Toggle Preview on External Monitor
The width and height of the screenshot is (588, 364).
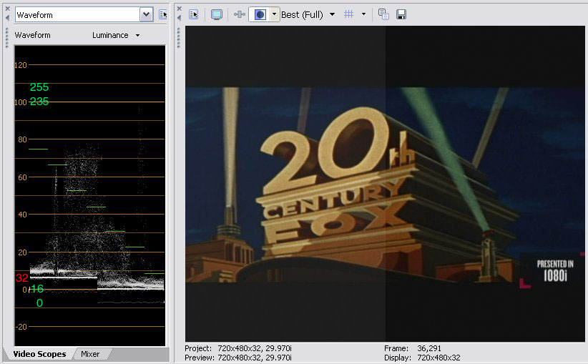click(216, 14)
